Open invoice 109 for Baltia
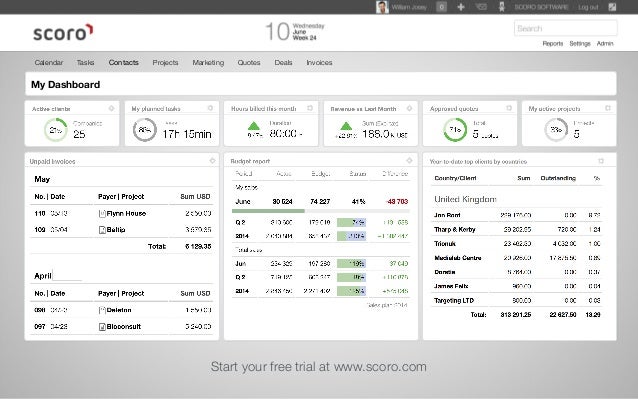The width and height of the screenshot is (638, 399). coord(122,230)
